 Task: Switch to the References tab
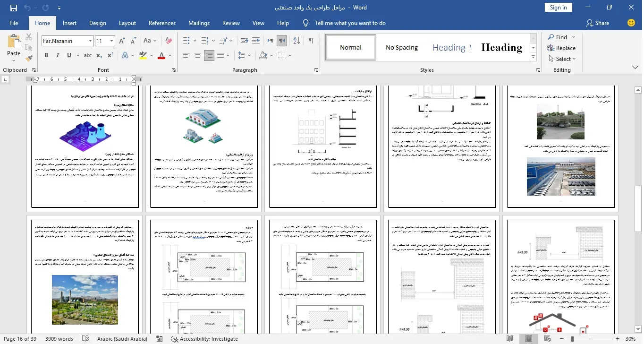(162, 23)
